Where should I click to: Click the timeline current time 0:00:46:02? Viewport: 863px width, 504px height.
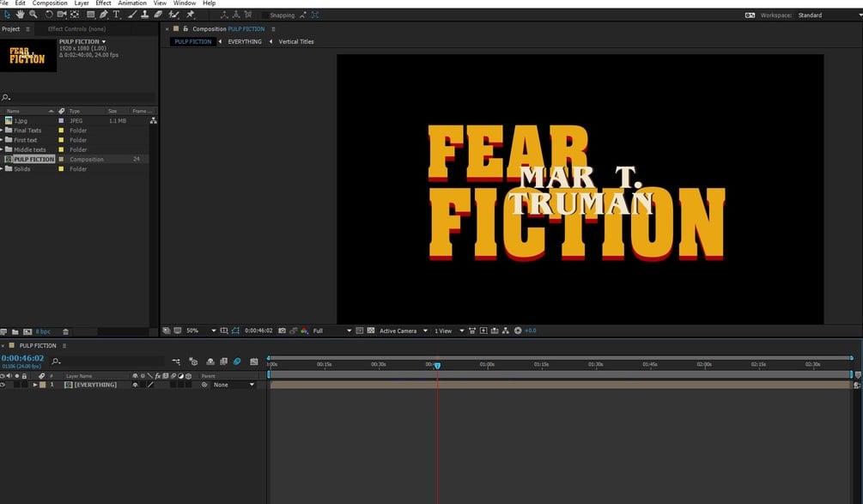coord(22,358)
